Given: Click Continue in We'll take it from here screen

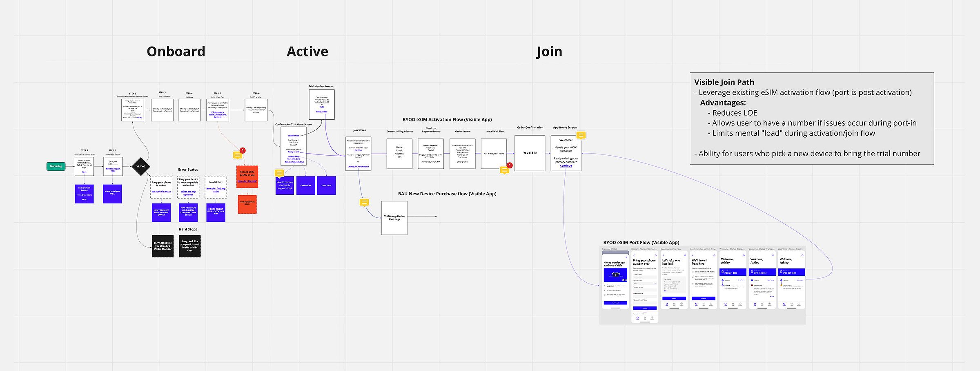Looking at the screenshot, I should pos(704,298).
